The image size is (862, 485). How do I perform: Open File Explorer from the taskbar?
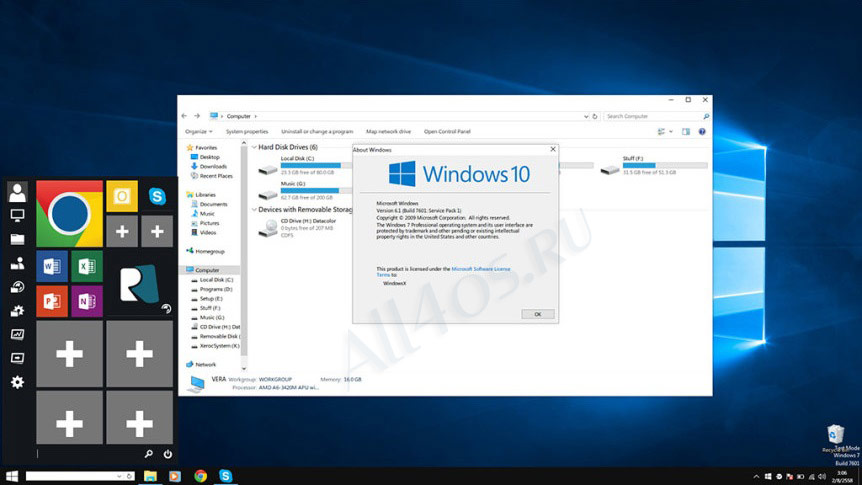click(x=150, y=476)
